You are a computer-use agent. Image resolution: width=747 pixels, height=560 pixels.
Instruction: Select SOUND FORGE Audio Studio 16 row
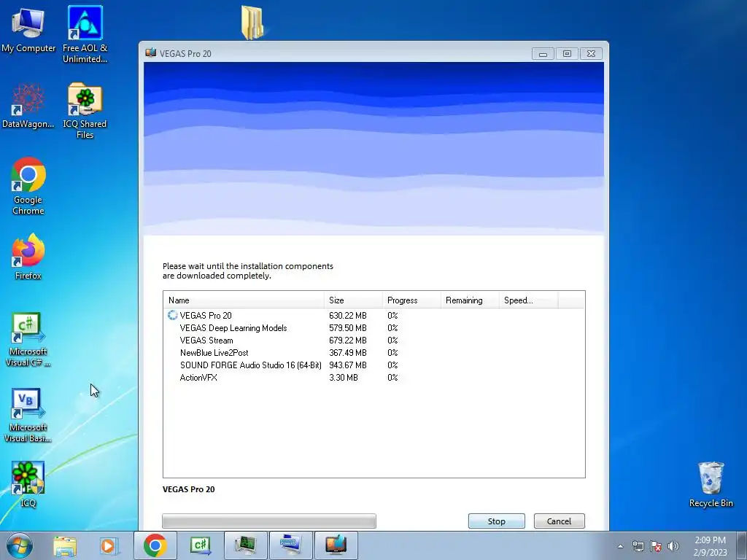tap(374, 365)
